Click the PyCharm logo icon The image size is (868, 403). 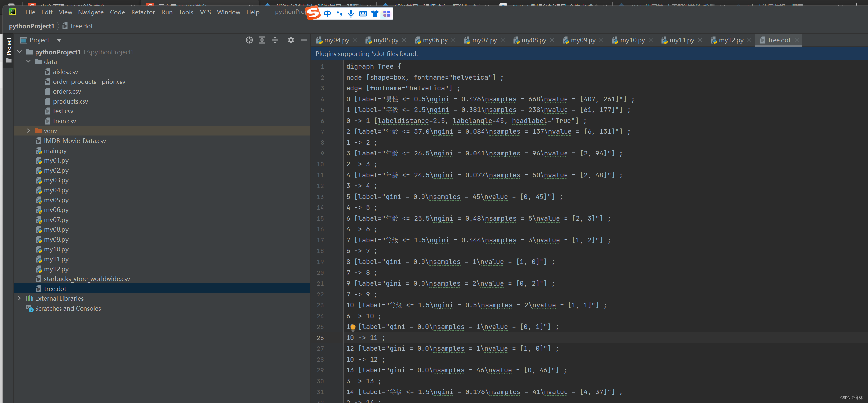[x=12, y=12]
